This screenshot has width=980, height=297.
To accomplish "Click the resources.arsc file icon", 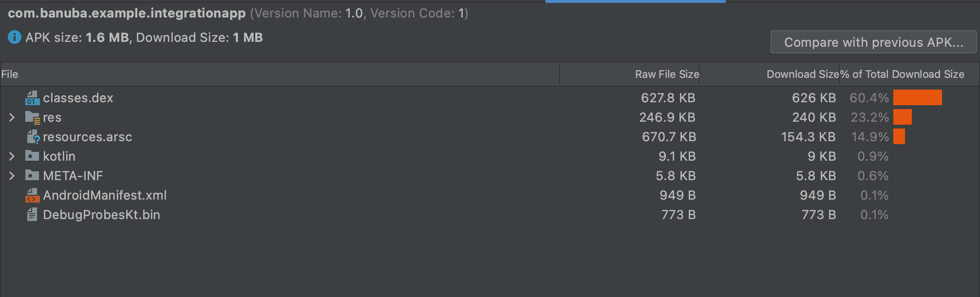I will [32, 137].
